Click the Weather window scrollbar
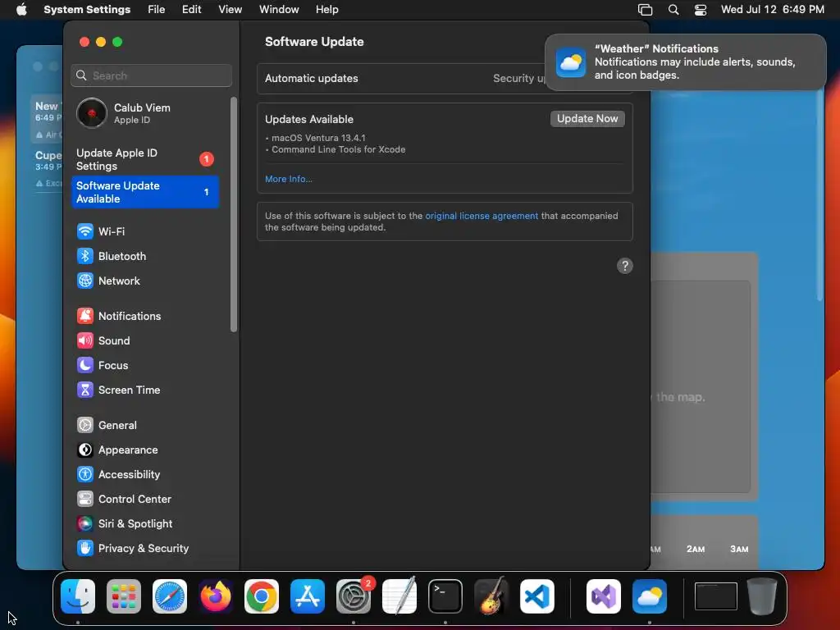Screen dimensions: 840x630 tap(819, 195)
